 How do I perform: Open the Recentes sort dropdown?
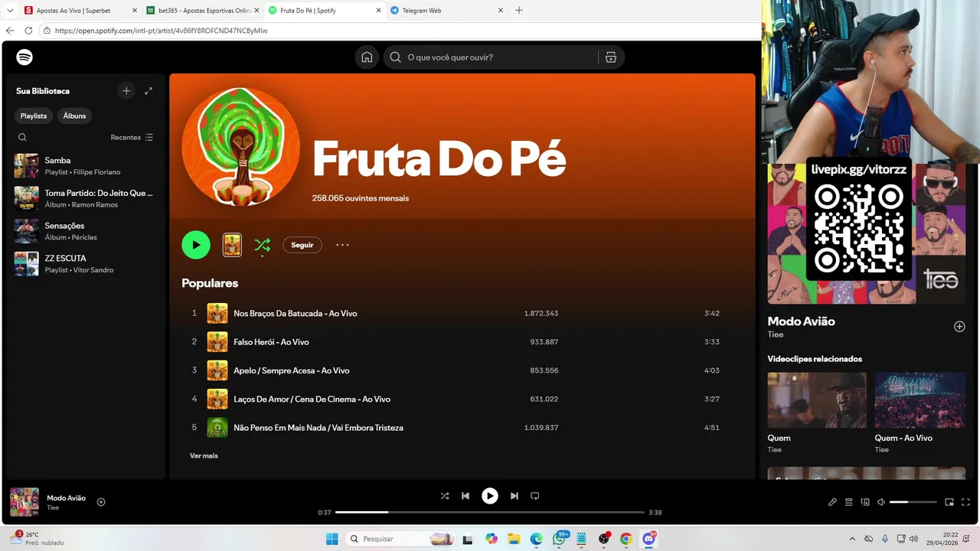point(132,138)
